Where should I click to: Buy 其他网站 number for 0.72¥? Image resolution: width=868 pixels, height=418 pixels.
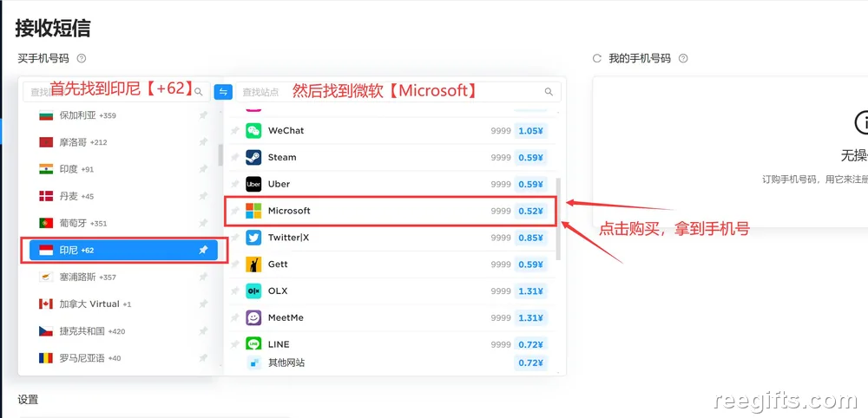530,362
